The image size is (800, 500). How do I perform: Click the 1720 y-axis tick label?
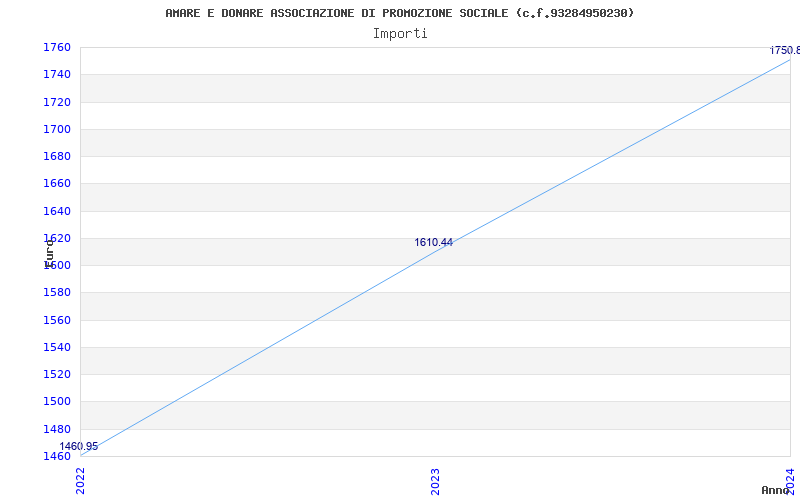pyautogui.click(x=57, y=102)
